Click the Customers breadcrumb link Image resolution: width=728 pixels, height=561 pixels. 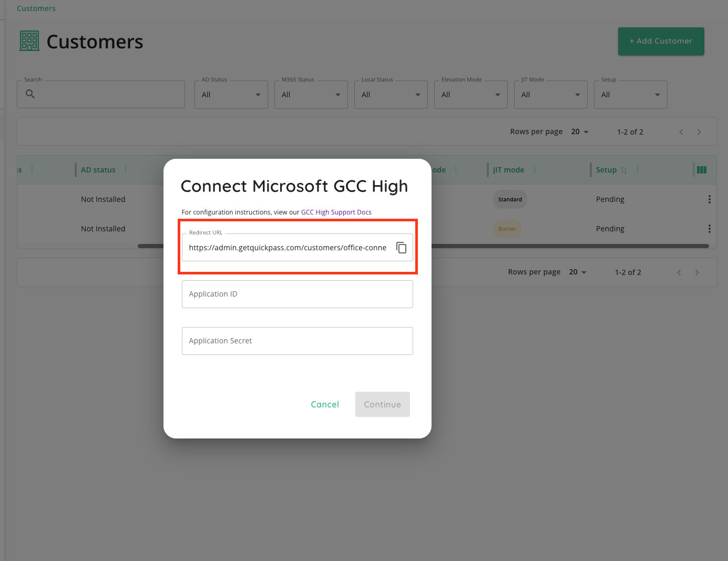[x=36, y=8]
